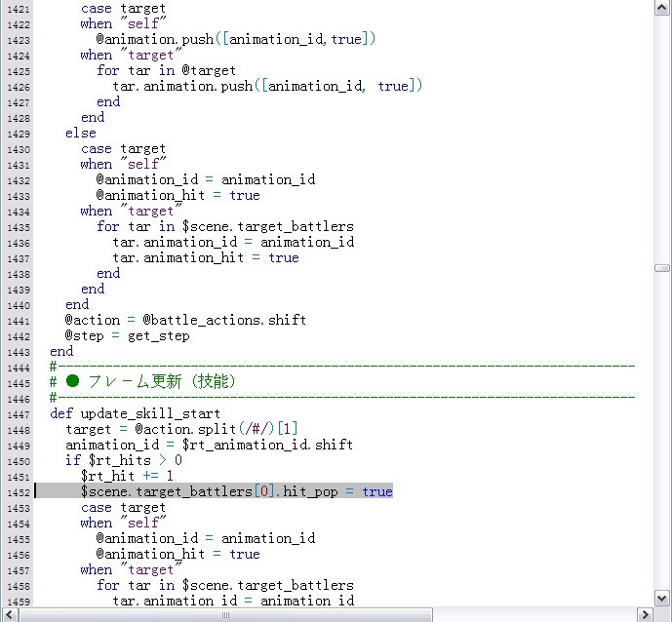Click the vertical scrollbar down arrow
The image size is (672, 622).
click(x=661, y=598)
